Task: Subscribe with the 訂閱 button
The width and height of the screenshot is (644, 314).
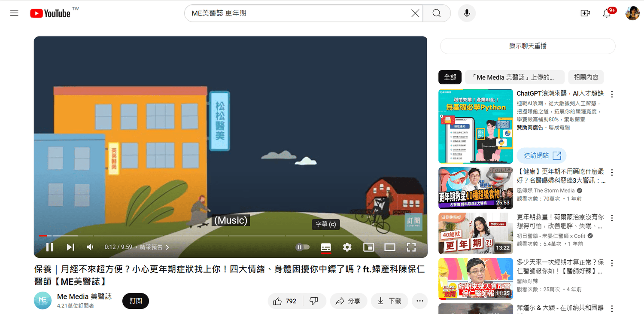Action: tap(136, 301)
